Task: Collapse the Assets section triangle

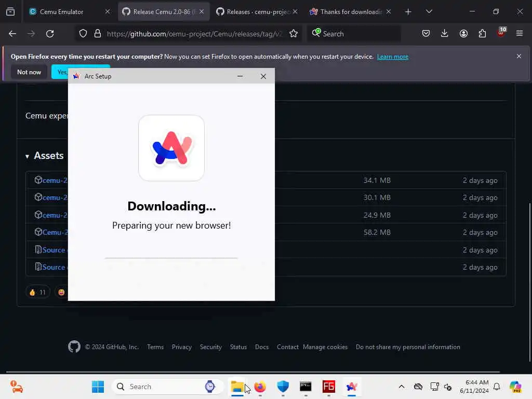Action: (x=27, y=156)
